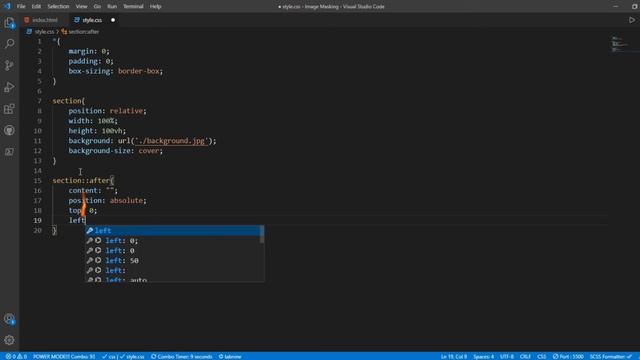The image size is (640, 360).
Task: Click on the 'background-size: cover;' line
Action: coord(116,151)
